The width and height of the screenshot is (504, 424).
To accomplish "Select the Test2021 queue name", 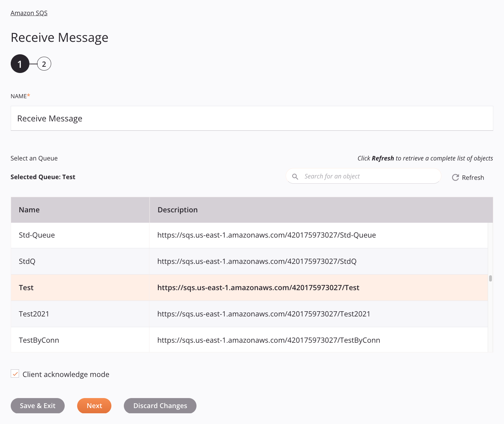I will (34, 314).
